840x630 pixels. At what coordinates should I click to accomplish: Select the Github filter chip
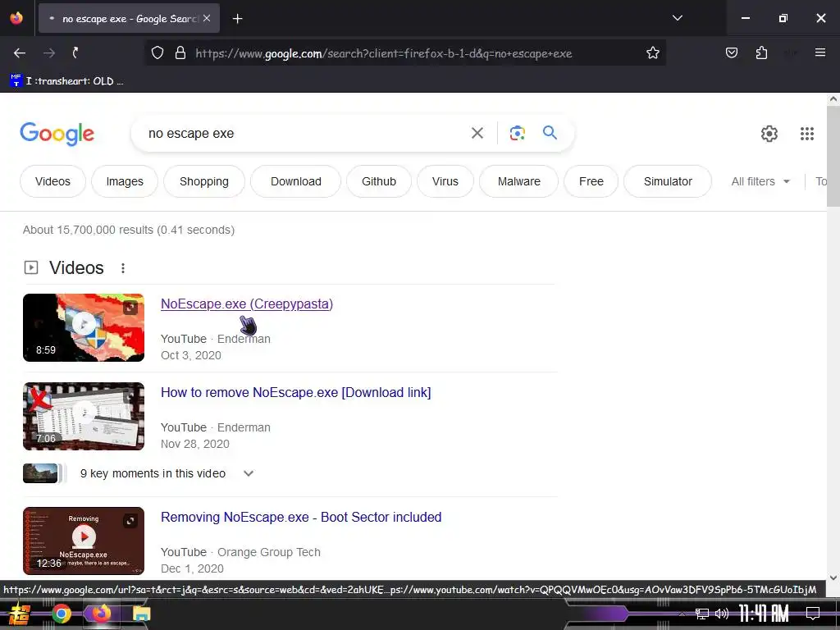[x=379, y=181]
